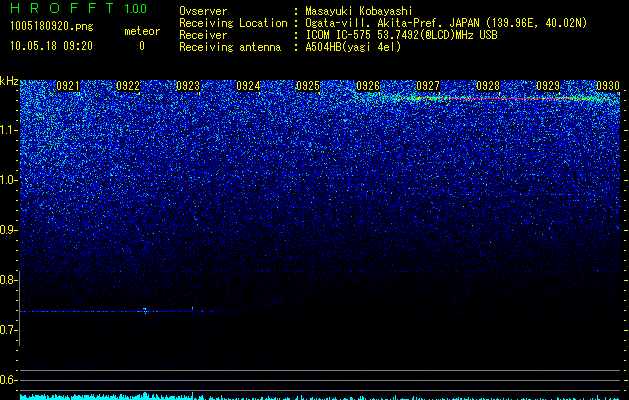Click the 0.7 kHz axis label
This screenshot has width=629, height=400.
tap(8, 330)
